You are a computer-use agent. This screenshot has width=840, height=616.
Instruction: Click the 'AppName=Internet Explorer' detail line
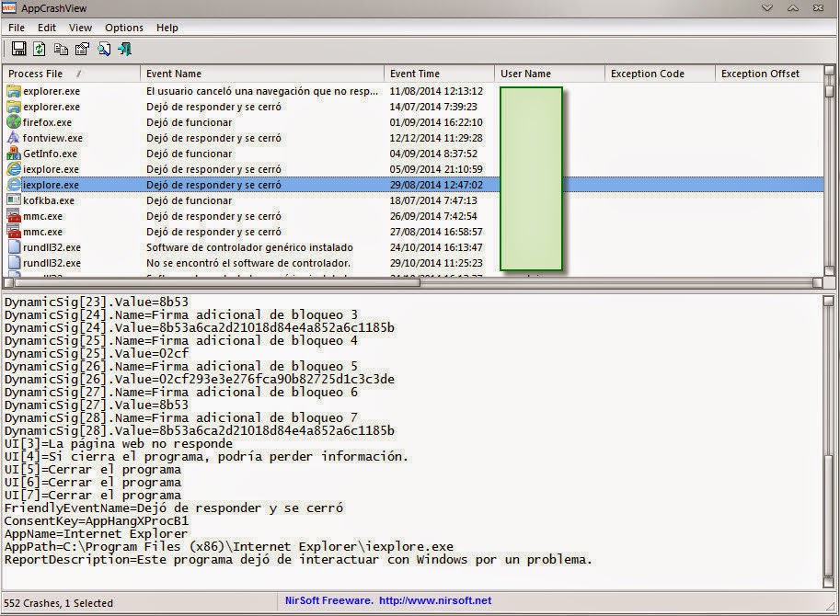(96, 533)
